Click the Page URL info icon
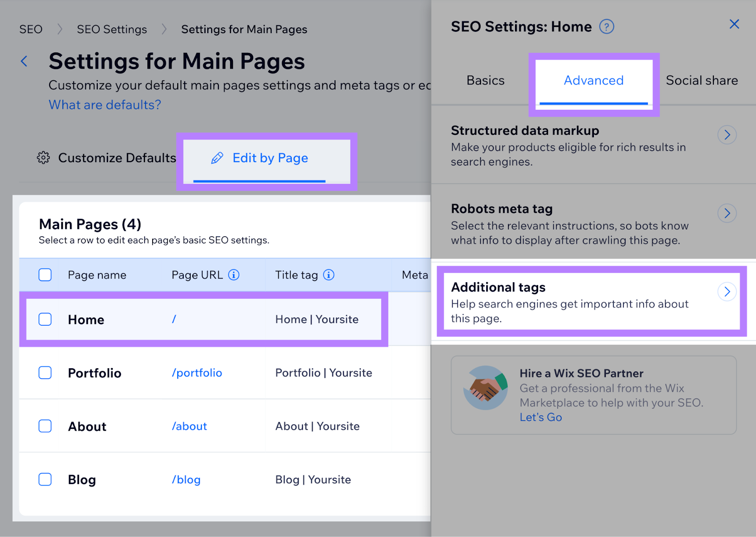Image resolution: width=756 pixels, height=537 pixels. 234,275
